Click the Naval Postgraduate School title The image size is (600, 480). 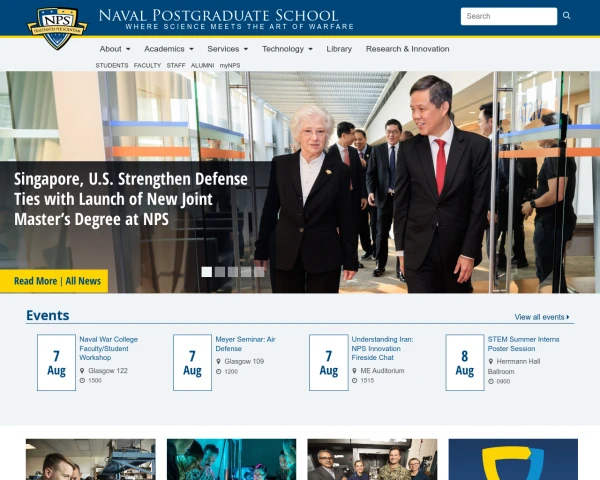(x=218, y=15)
